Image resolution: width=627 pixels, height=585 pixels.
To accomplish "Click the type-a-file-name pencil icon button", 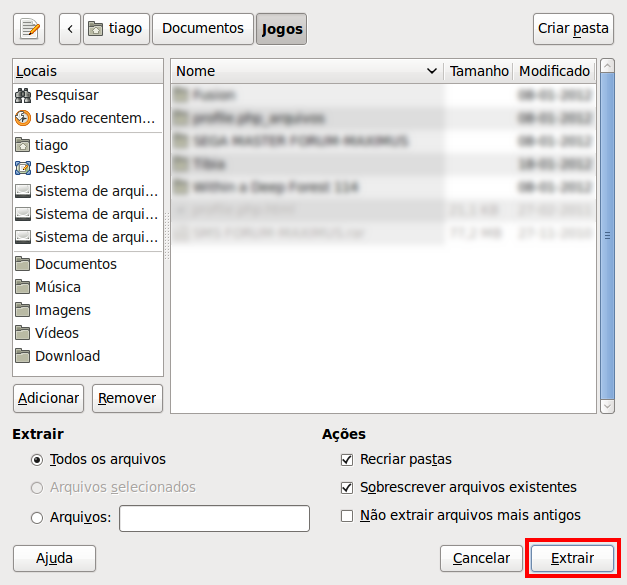I will (29, 29).
